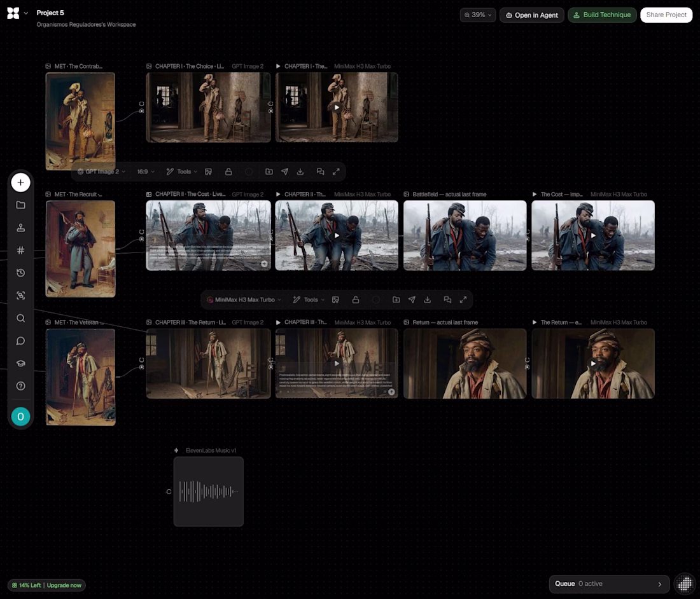Click the frame-scan icon in the left sidebar
The height and width of the screenshot is (599, 700).
[x=20, y=295]
